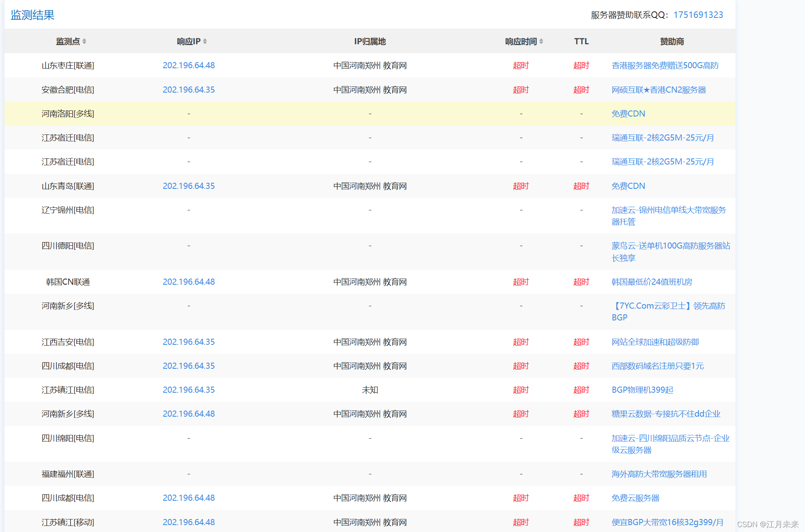Select the 韩国CN联通 monitor point cell
Screen dimensions: 805x532
68,282
